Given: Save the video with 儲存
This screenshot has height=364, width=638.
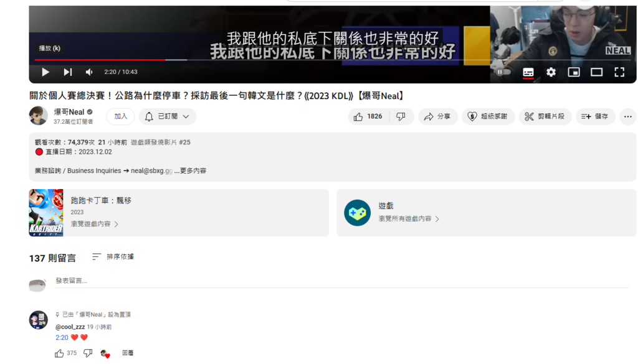Looking at the screenshot, I should (x=595, y=116).
